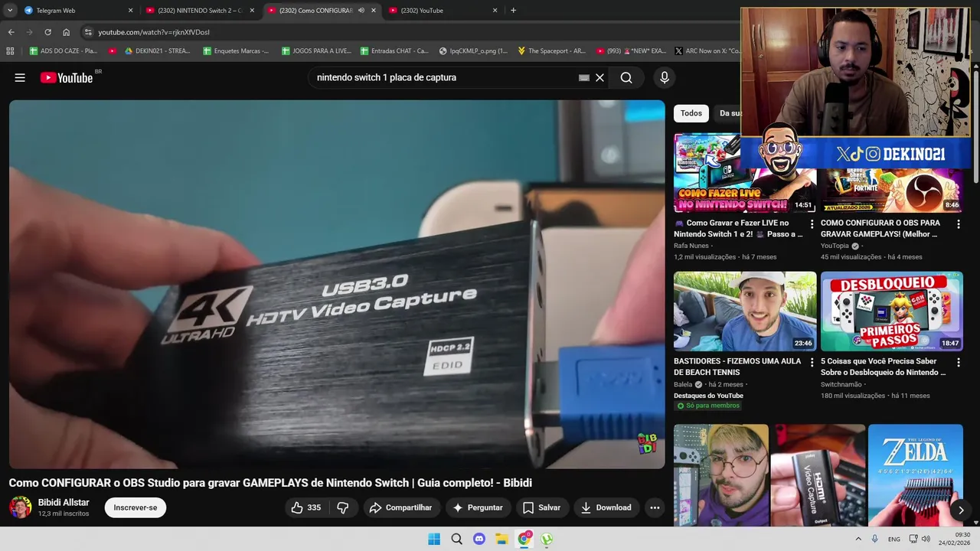
Task: Mute the playing tab via speaker icon
Action: 361,11
